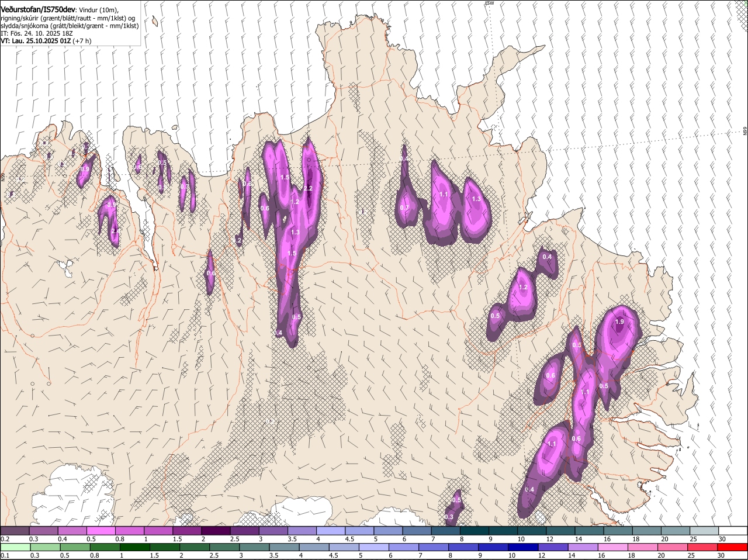Screen dimensions: 748x560
Task: Click the grey-blue rain swatch between 4 and 4.5
Action: coord(314,547)
